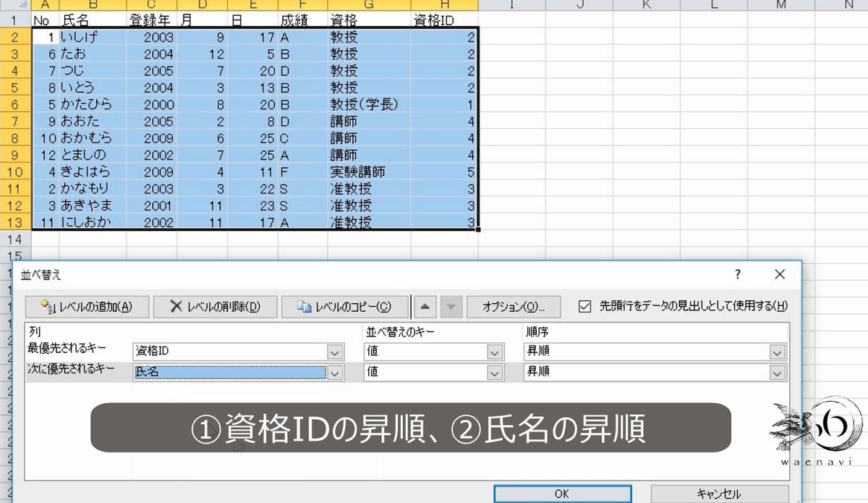The image size is (868, 503).
Task: Click the cell containing にしおか
Action: [x=93, y=222]
